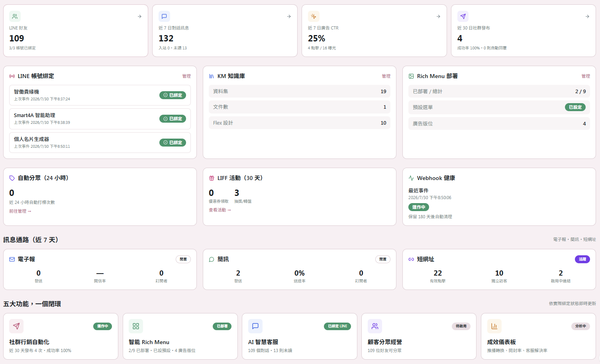Select the 智働賣緣機 account row
Image resolution: width=600 pixels, height=364 pixels.
pyautogui.click(x=100, y=95)
